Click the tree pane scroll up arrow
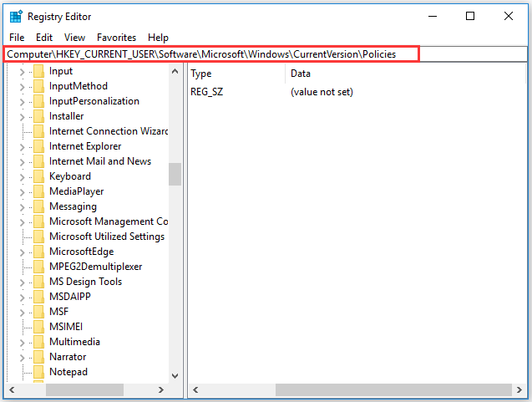The image size is (532, 402). (175, 71)
